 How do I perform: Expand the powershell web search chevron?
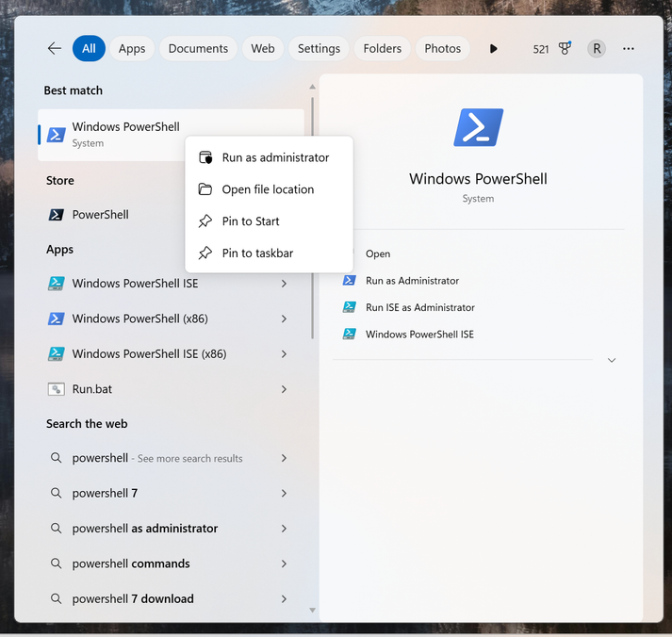[284, 458]
